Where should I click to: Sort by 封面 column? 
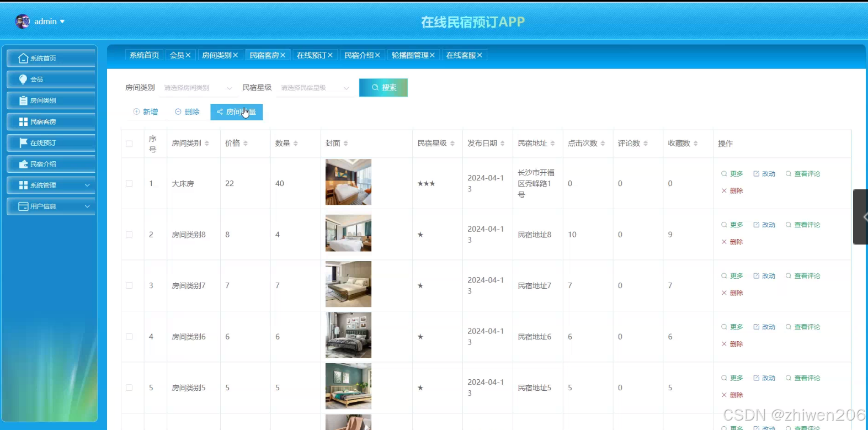(346, 144)
